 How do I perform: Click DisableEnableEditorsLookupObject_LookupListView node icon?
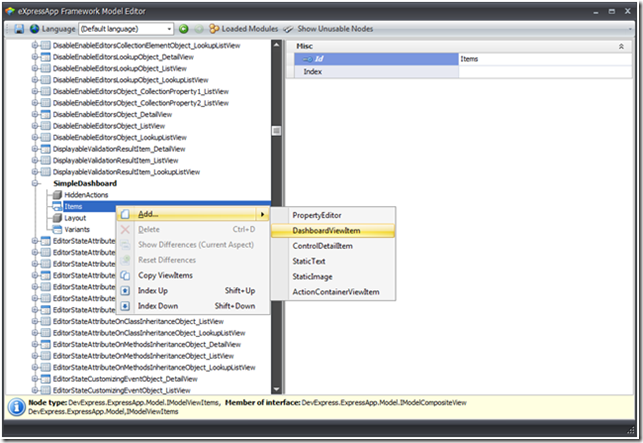click(46, 80)
